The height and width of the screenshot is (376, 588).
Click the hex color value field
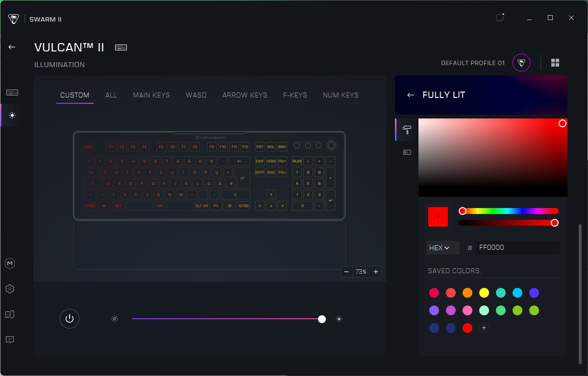pos(517,248)
